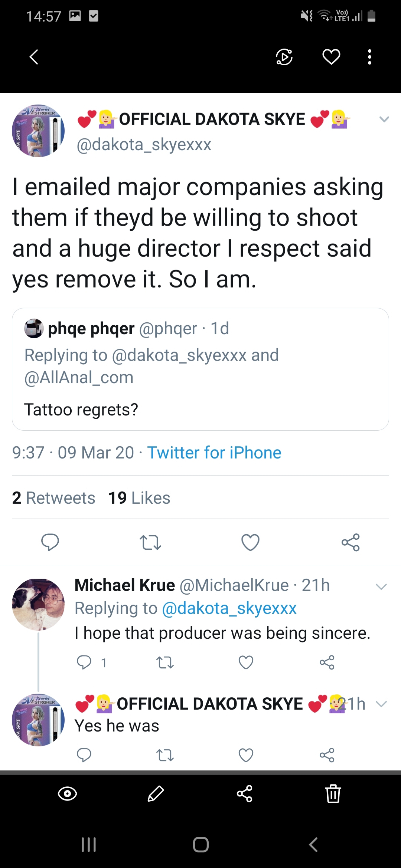Image resolution: width=401 pixels, height=868 pixels.
Task: Tap the back arrow in the gallery header
Action: pyautogui.click(x=34, y=57)
